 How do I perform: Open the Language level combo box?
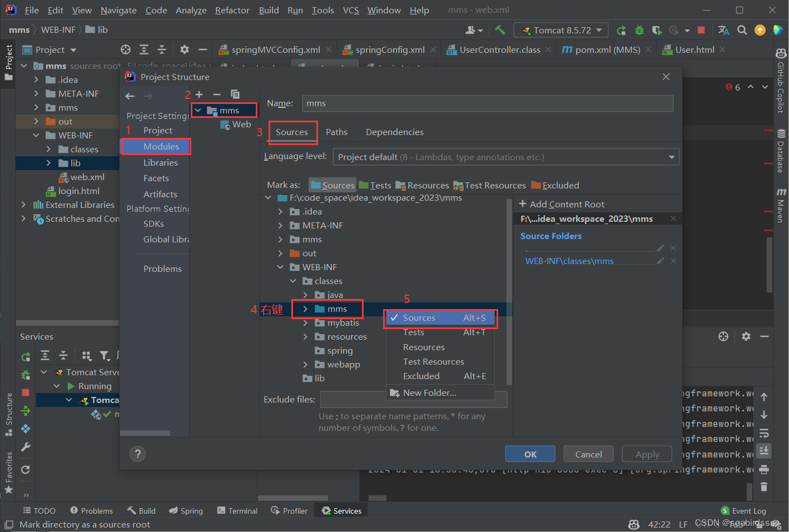(506, 157)
